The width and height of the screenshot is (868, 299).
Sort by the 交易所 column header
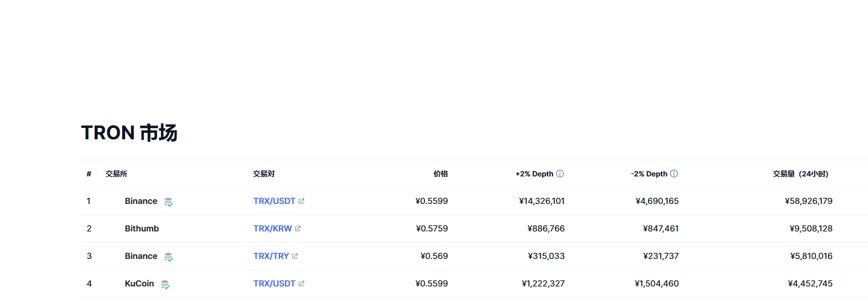116,174
